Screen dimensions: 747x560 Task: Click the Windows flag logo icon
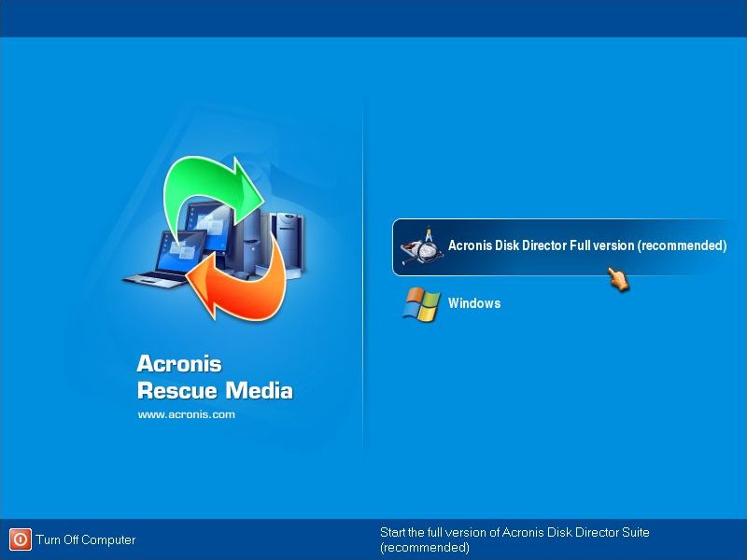tap(421, 304)
